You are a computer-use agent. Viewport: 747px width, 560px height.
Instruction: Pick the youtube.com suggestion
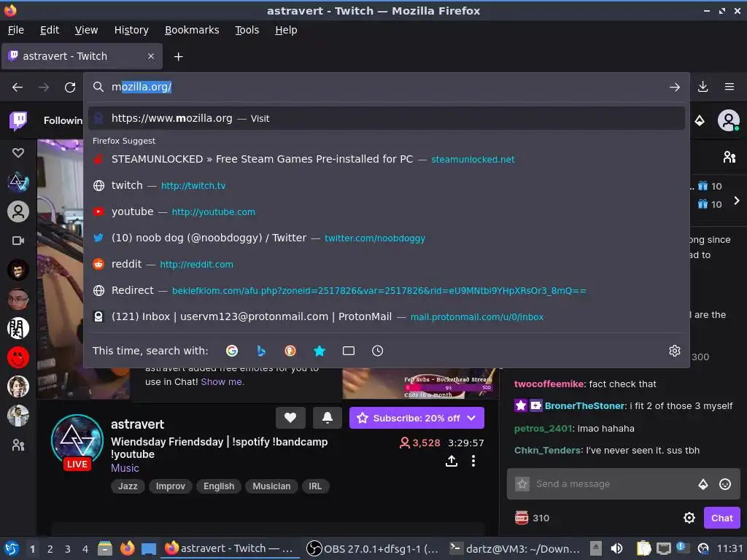[387, 211]
